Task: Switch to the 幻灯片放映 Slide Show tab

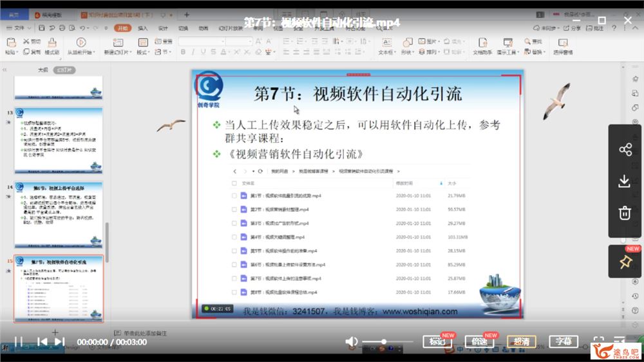Action: (231, 28)
